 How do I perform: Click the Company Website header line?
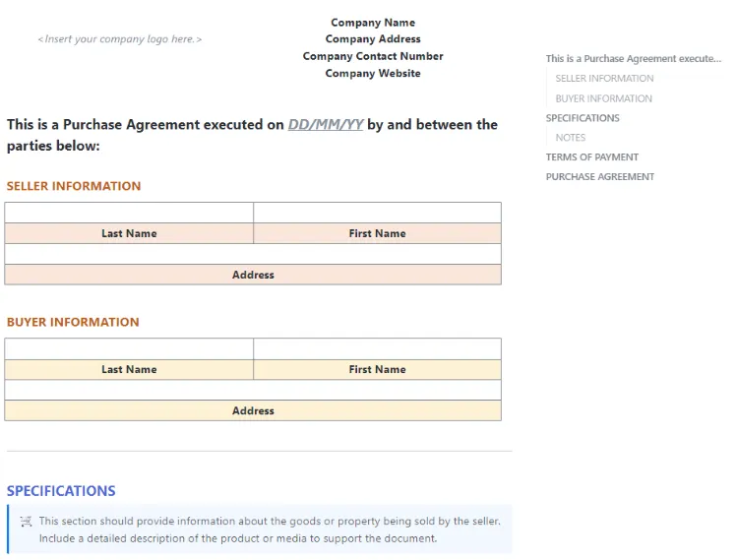click(373, 74)
